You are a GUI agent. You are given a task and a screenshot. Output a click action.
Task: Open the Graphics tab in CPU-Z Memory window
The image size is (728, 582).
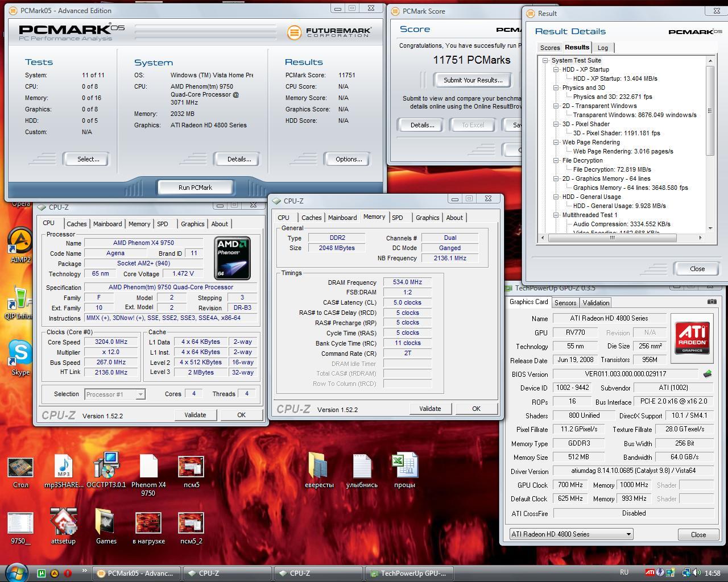(427, 218)
